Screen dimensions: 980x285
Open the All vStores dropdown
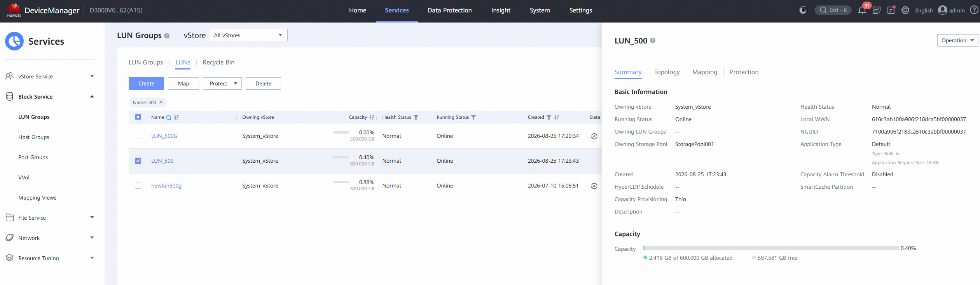coord(249,35)
